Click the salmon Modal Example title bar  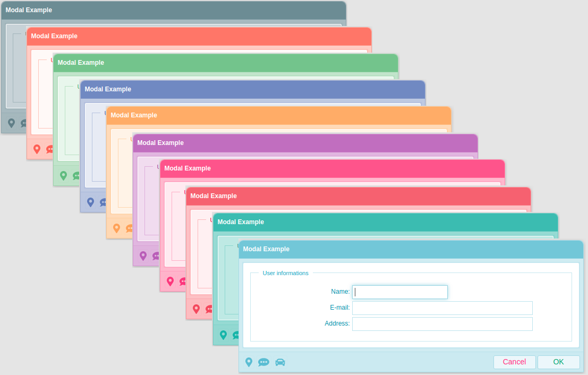tap(199, 36)
